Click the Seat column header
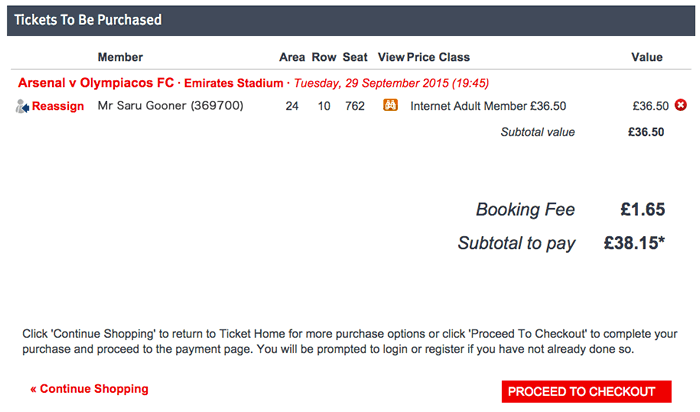The width and height of the screenshot is (700, 412). click(355, 57)
